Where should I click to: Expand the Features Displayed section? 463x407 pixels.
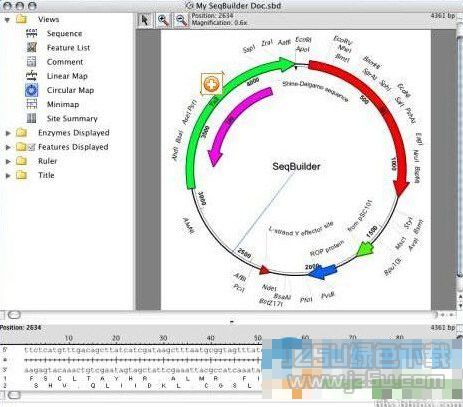8,147
